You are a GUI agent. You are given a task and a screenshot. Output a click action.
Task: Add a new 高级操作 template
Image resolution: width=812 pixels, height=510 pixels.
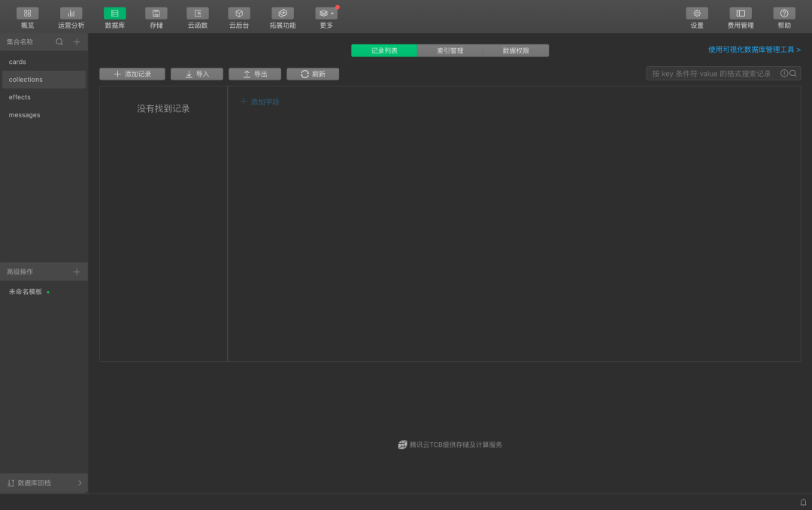tap(77, 272)
